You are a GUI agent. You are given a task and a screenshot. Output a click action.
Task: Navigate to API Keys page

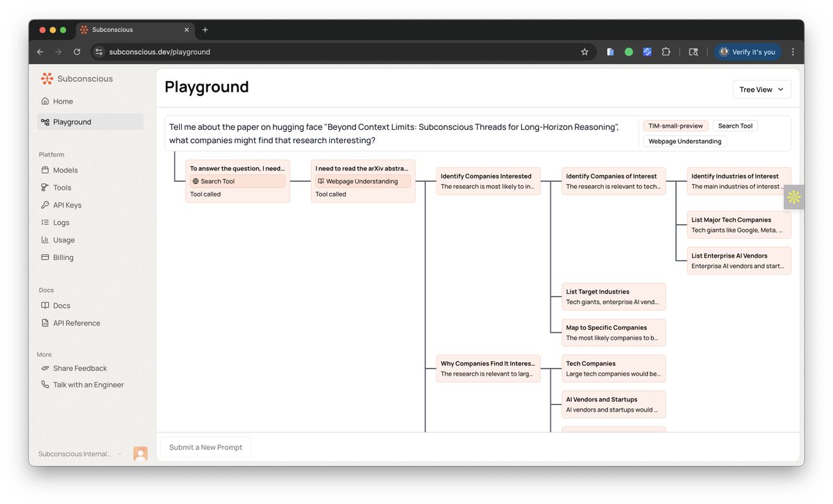coord(90,205)
